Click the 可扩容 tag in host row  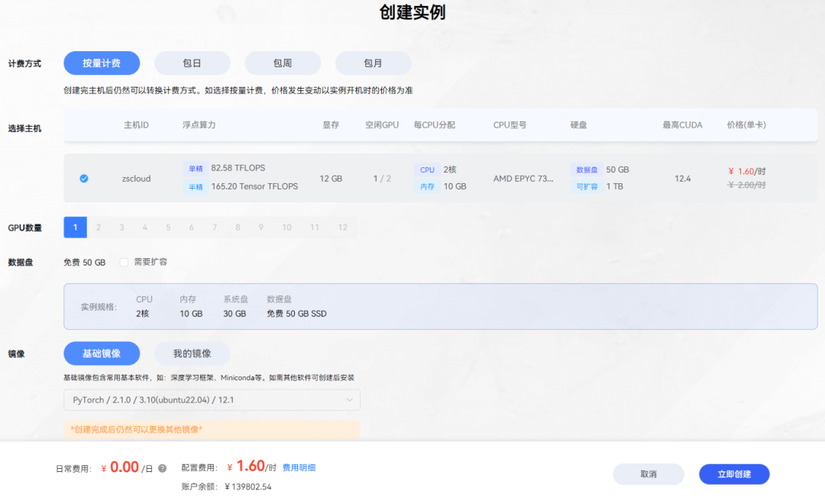click(x=587, y=187)
